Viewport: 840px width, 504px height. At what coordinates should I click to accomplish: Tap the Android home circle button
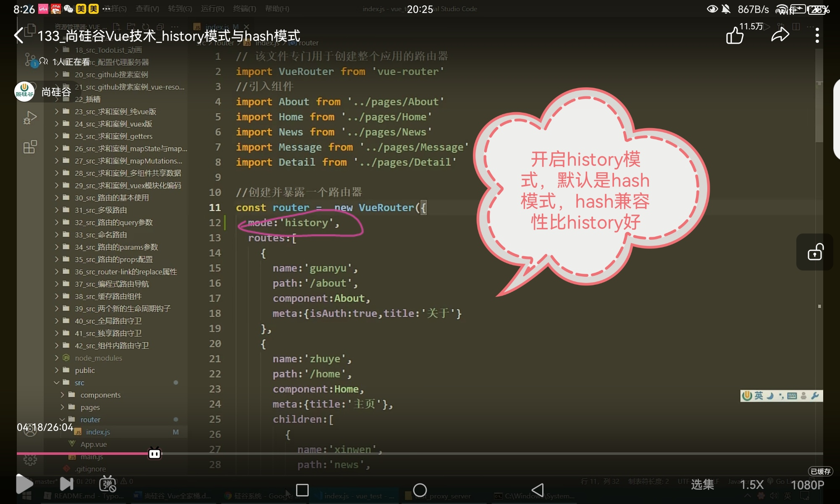coord(420,490)
